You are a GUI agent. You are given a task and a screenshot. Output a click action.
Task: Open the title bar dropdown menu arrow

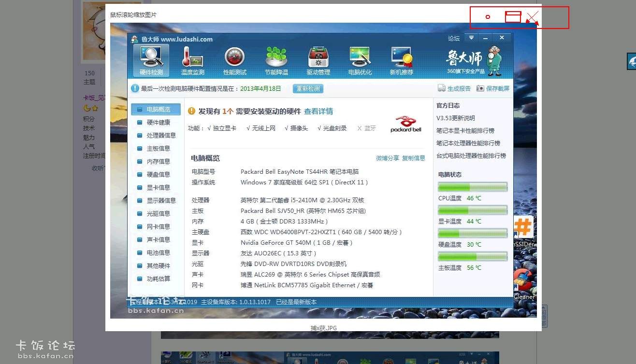[471, 38]
